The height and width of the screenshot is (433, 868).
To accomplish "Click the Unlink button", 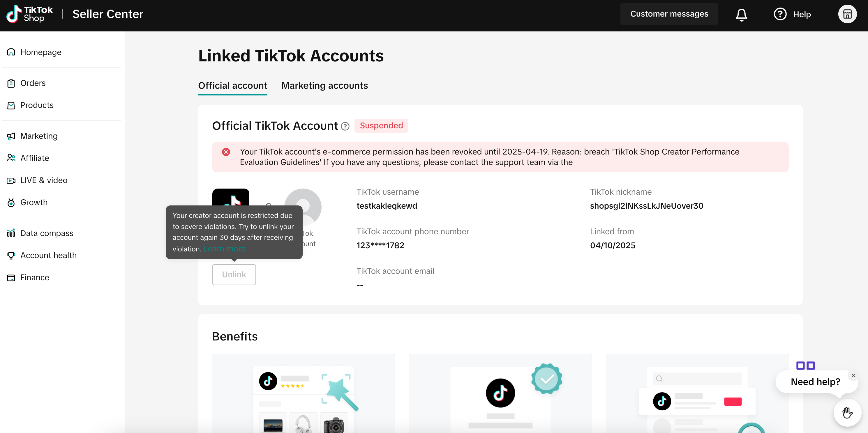I will [234, 275].
